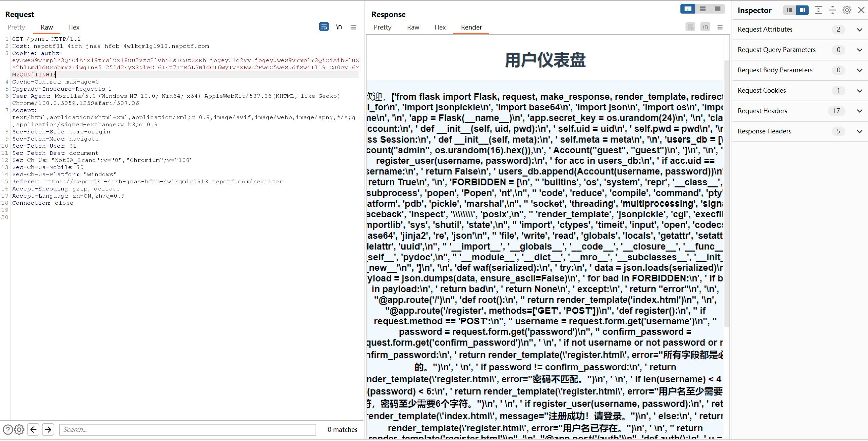Dock Inspector panel to the left
868x441 pixels.
790,10
